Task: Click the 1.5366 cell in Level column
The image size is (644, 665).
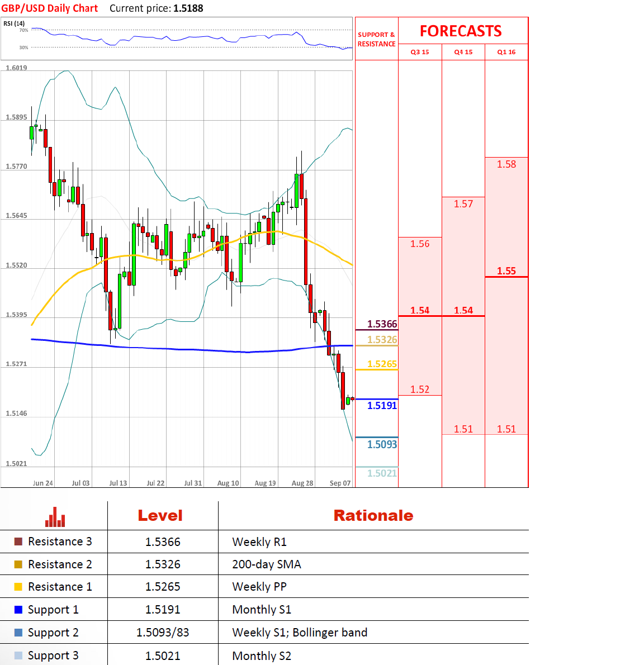Action: 163,542
